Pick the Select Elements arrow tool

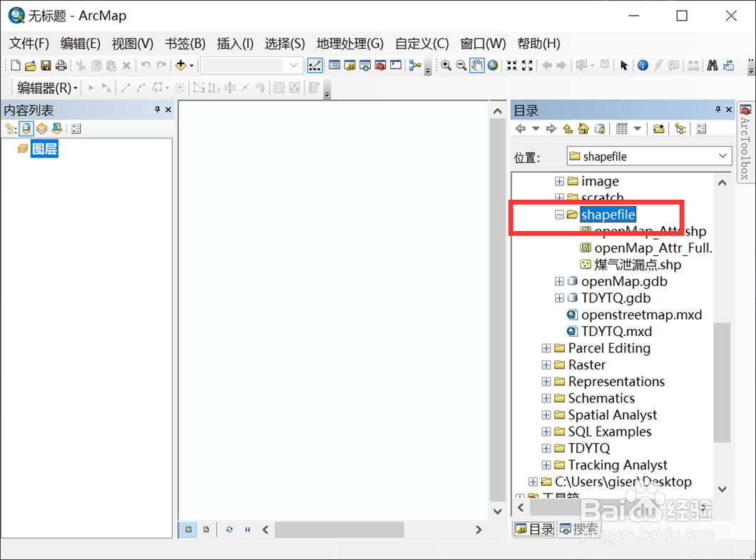[x=624, y=65]
